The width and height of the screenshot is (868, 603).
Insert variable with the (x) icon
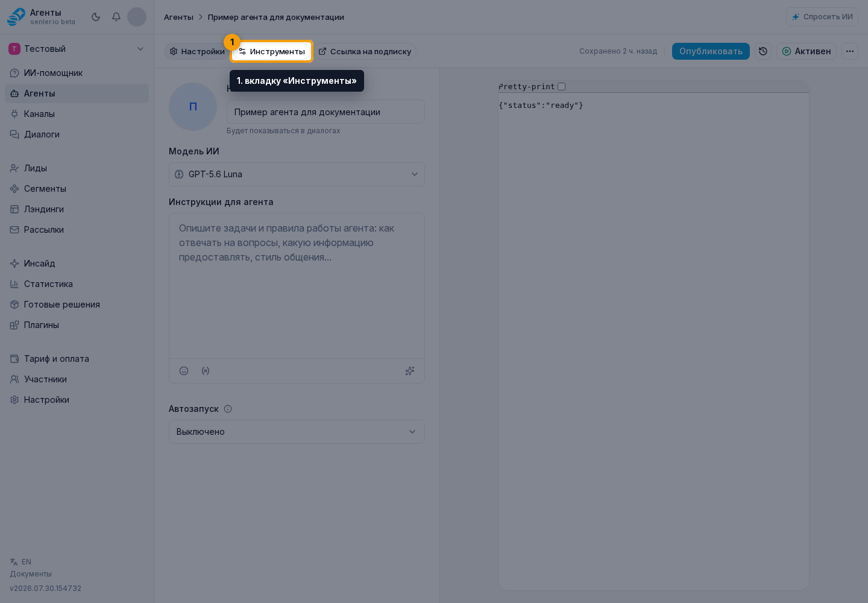(x=206, y=371)
